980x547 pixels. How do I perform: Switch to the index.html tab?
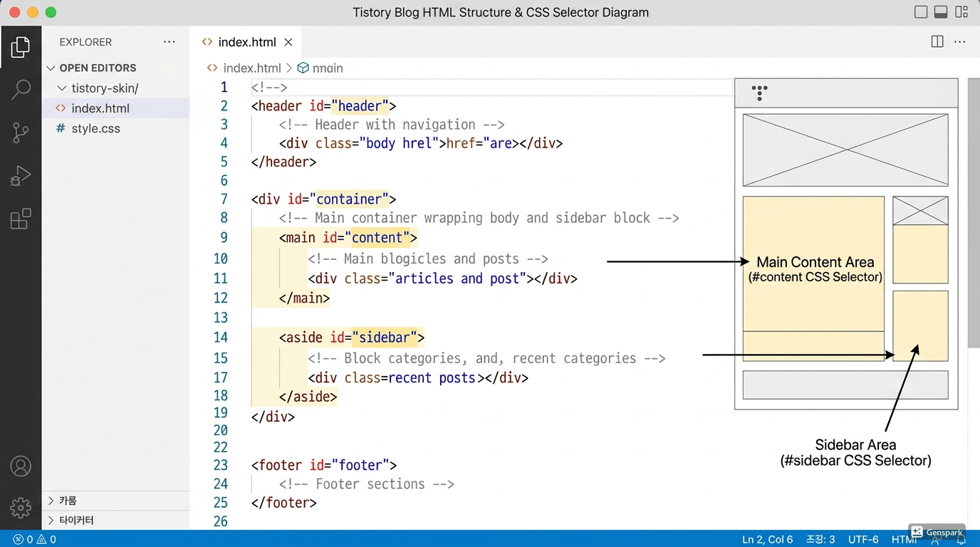tap(246, 42)
